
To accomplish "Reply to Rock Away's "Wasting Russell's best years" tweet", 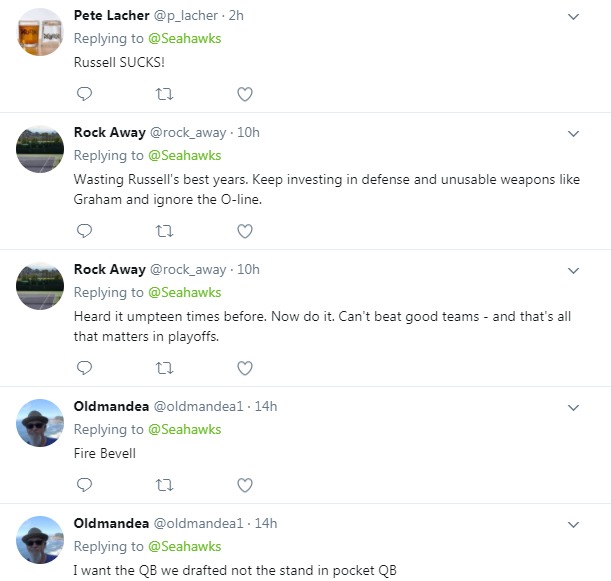I will click(85, 231).
